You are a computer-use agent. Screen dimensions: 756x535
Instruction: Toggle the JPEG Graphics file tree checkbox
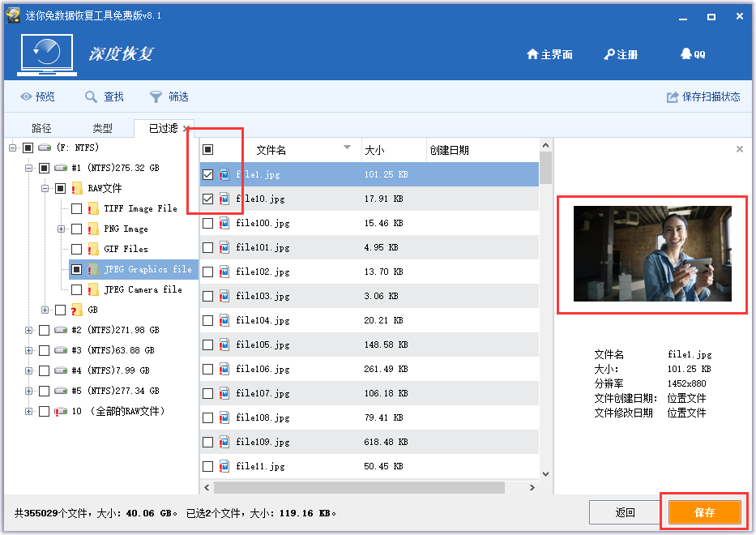pyautogui.click(x=77, y=269)
